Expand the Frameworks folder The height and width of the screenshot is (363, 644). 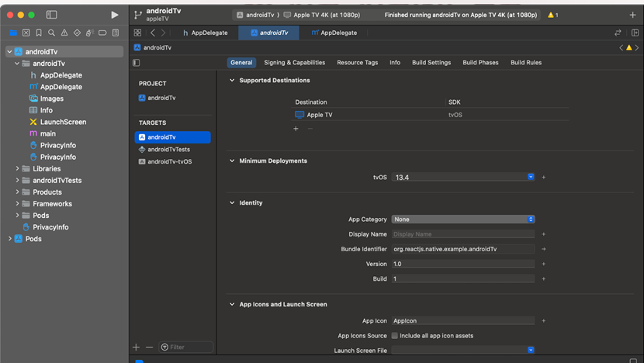pos(17,203)
